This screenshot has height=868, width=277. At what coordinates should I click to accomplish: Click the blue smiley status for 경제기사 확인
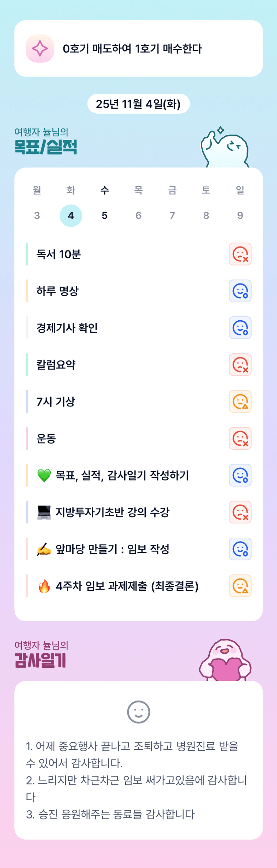(x=240, y=328)
